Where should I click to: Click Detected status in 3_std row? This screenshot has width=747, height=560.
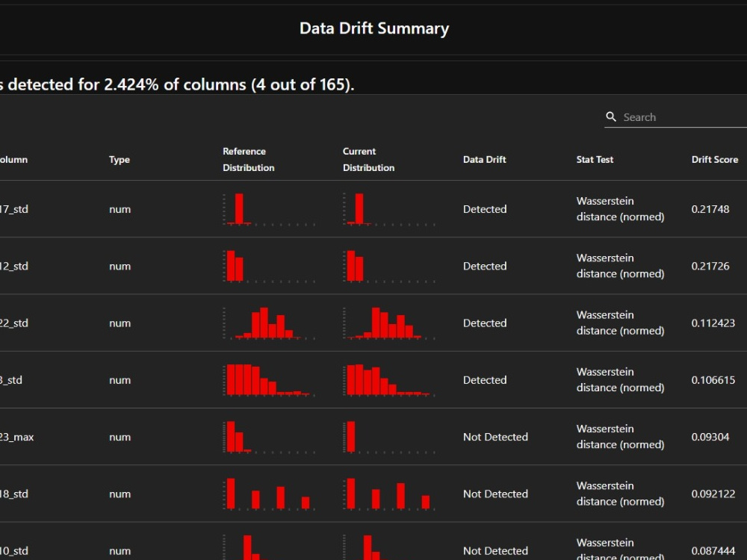[485, 380]
